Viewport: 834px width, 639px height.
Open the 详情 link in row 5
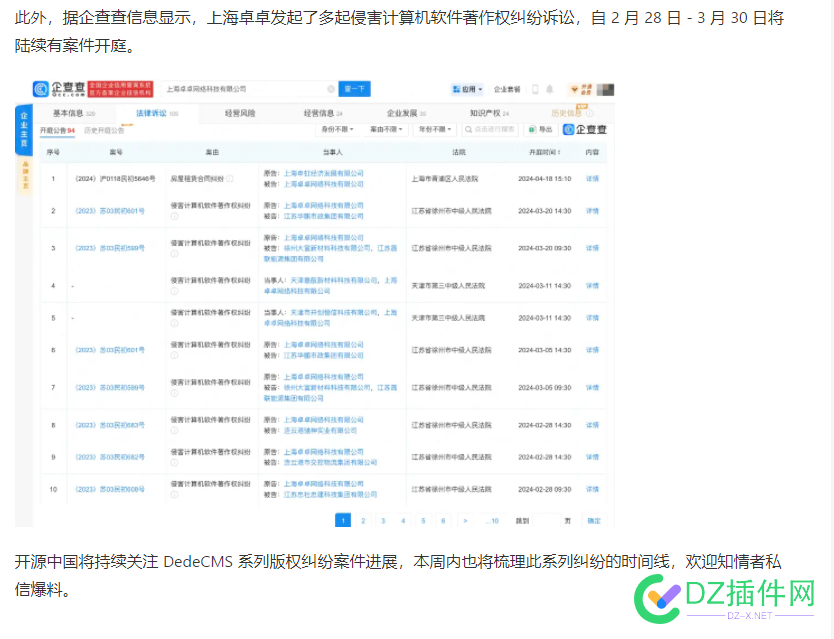[592, 318]
